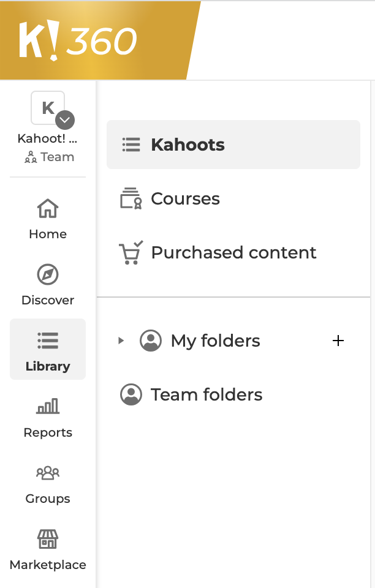Open Purchased content section
Image resolution: width=375 pixels, height=588 pixels.
pyautogui.click(x=233, y=253)
